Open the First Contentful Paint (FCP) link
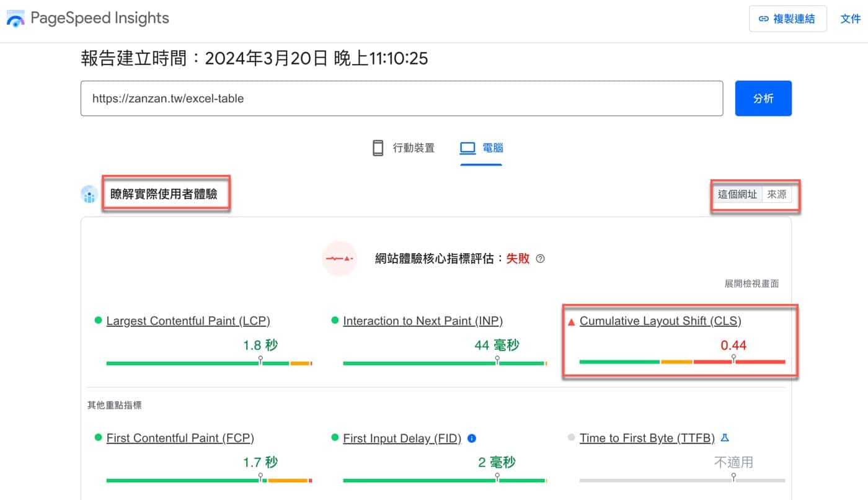The height and width of the screenshot is (500, 868). point(180,438)
